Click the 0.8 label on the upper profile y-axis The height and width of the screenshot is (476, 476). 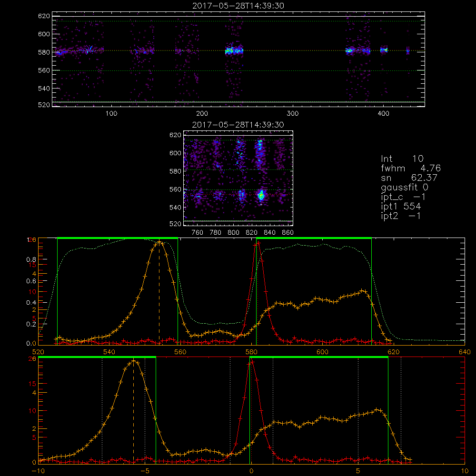click(32, 259)
